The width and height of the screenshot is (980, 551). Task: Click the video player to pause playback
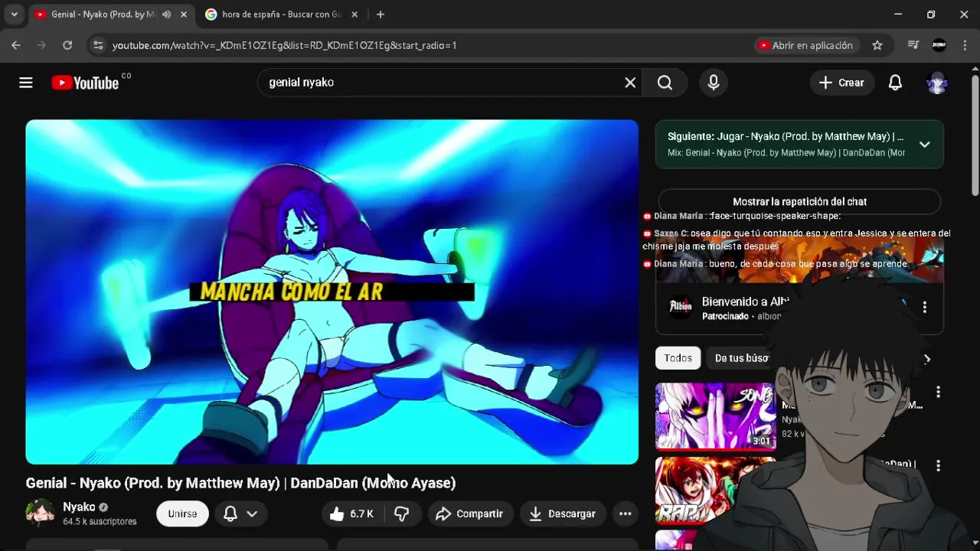(332, 292)
